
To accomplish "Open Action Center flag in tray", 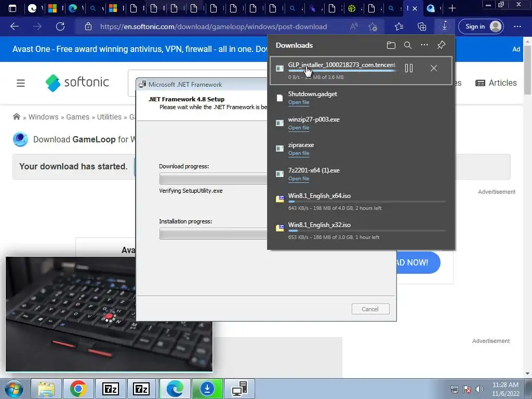I will 467,389.
